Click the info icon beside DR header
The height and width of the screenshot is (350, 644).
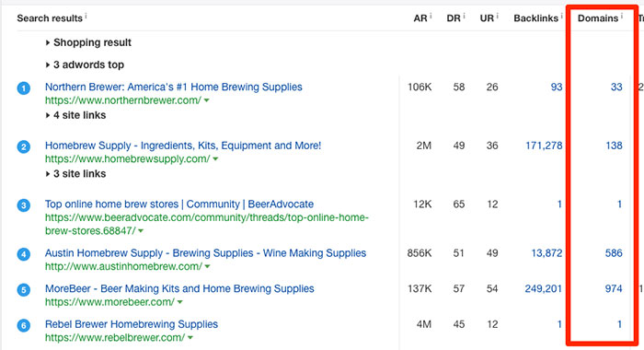click(x=464, y=16)
